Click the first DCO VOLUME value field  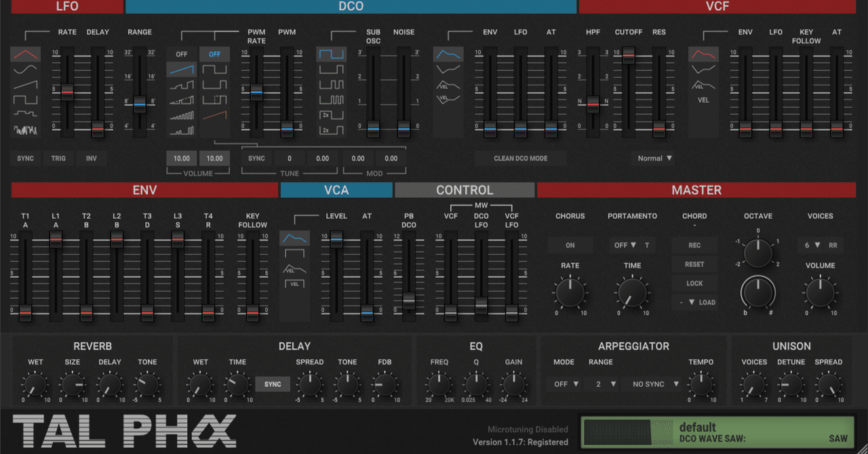[182, 159]
